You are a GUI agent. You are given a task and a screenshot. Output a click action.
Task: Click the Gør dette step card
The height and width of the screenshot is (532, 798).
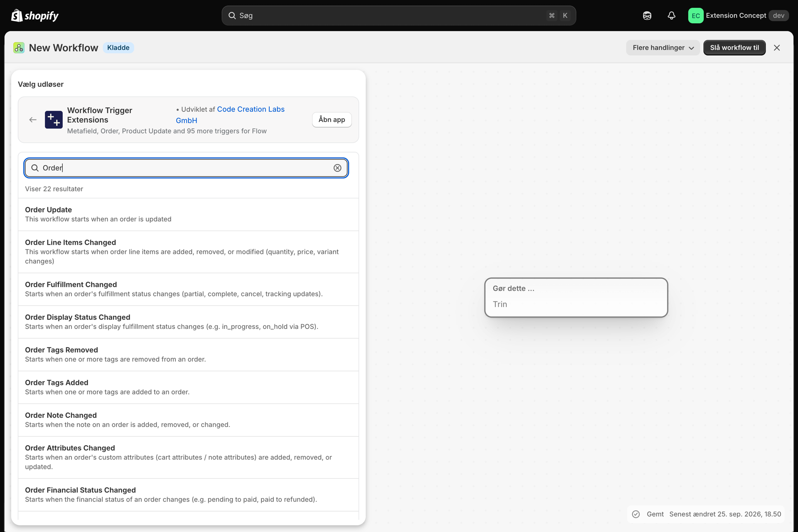click(x=576, y=298)
